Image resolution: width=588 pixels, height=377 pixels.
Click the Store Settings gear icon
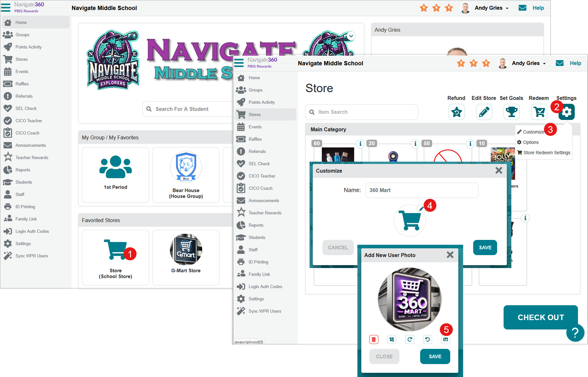(566, 112)
